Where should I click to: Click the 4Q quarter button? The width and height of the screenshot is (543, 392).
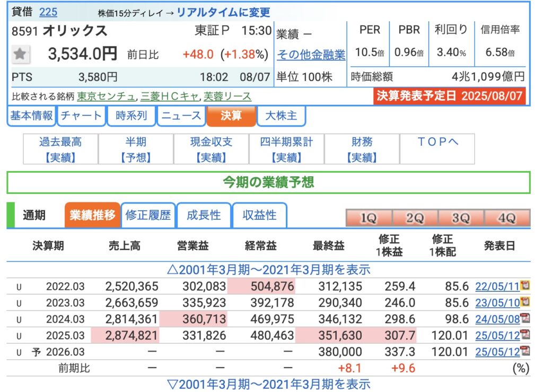[x=507, y=218]
